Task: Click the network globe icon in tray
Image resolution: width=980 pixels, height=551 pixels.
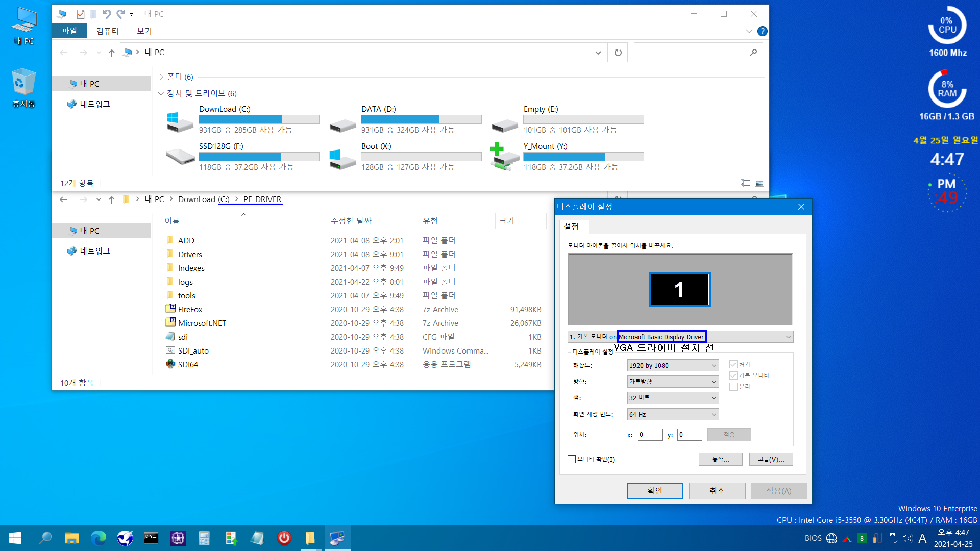Action: (x=831, y=538)
